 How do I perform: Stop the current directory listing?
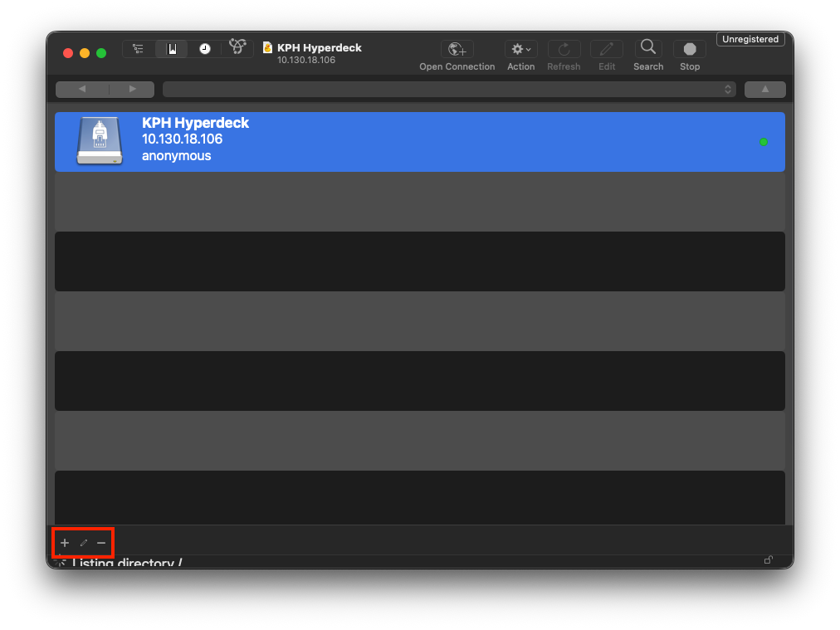(690, 49)
